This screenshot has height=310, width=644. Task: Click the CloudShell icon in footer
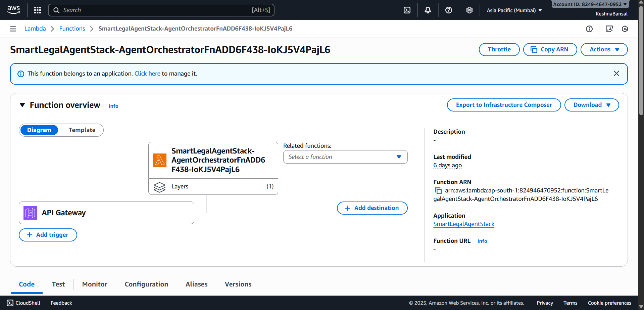10,303
